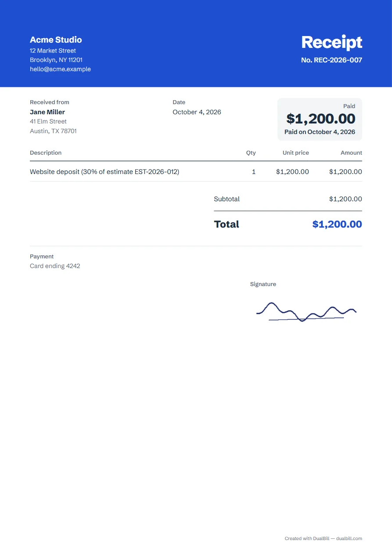Click the 41 Elm Street line
The height and width of the screenshot is (555, 392).
(x=48, y=121)
